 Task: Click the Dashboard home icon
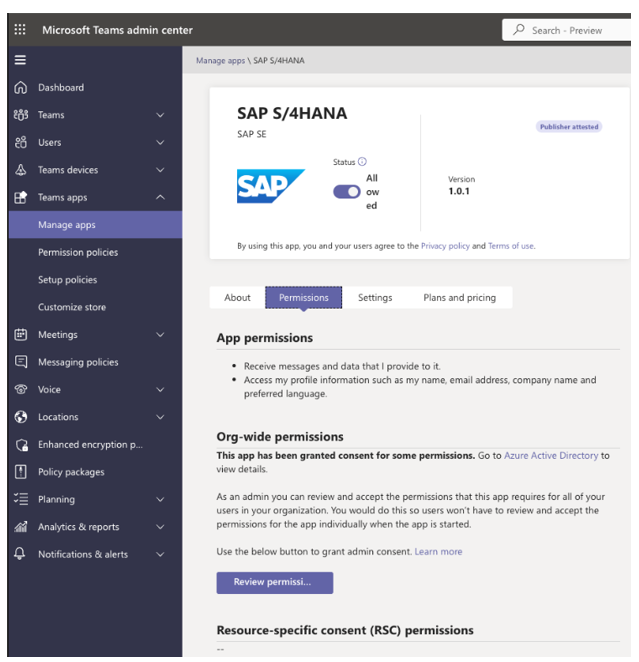pos(21,88)
